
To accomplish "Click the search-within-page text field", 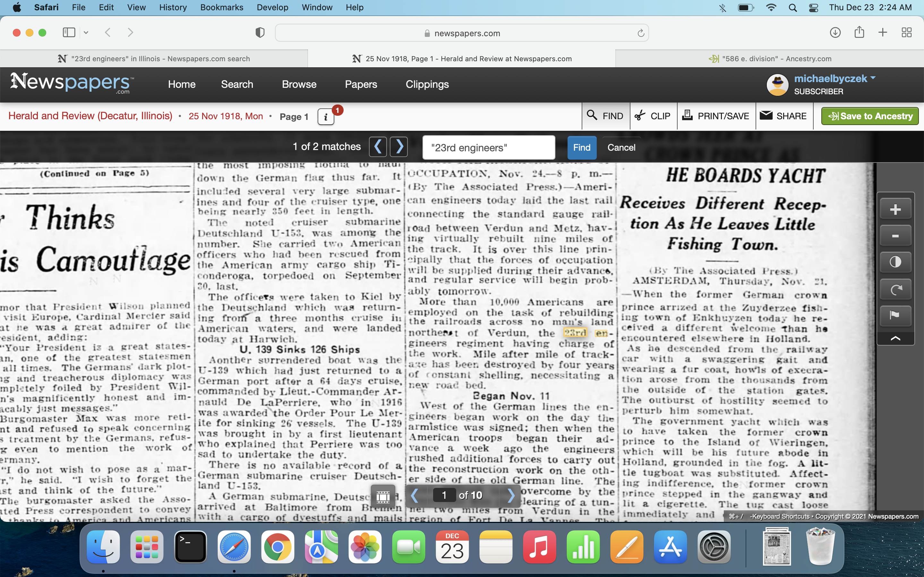I will pos(488,147).
